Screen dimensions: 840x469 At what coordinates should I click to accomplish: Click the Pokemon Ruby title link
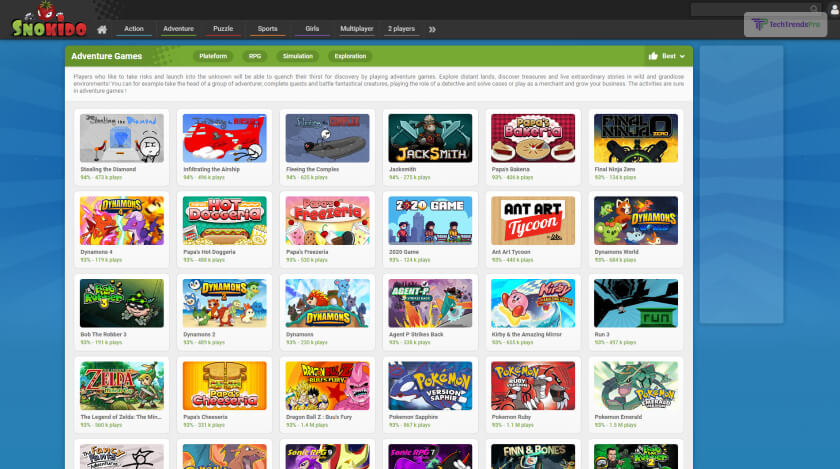pos(512,417)
